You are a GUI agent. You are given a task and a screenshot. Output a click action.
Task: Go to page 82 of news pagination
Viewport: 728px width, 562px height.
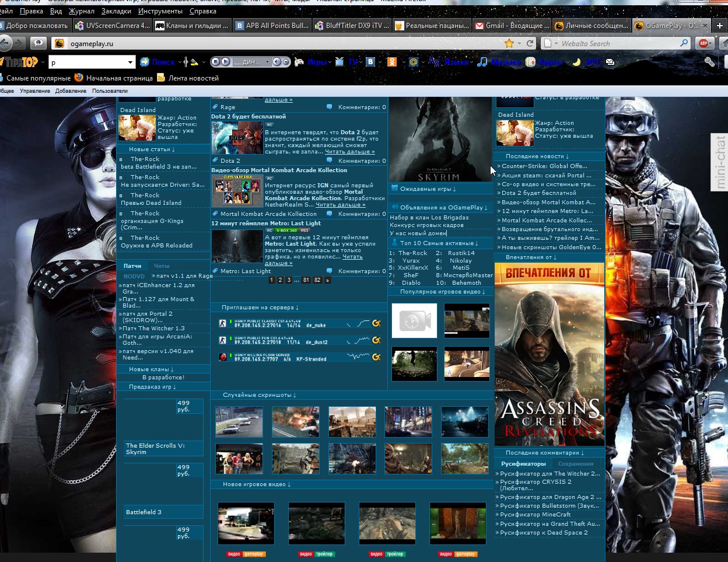coord(317,280)
